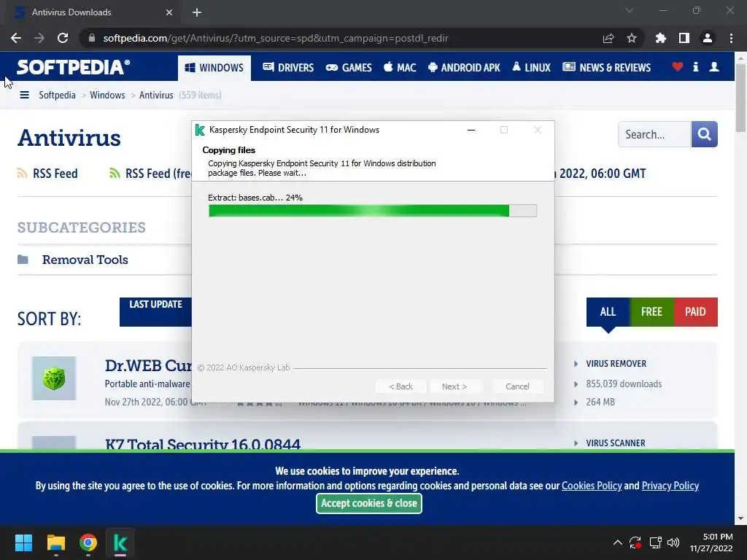Click the magnifier search button
The height and width of the screenshot is (560, 747).
coord(705,134)
